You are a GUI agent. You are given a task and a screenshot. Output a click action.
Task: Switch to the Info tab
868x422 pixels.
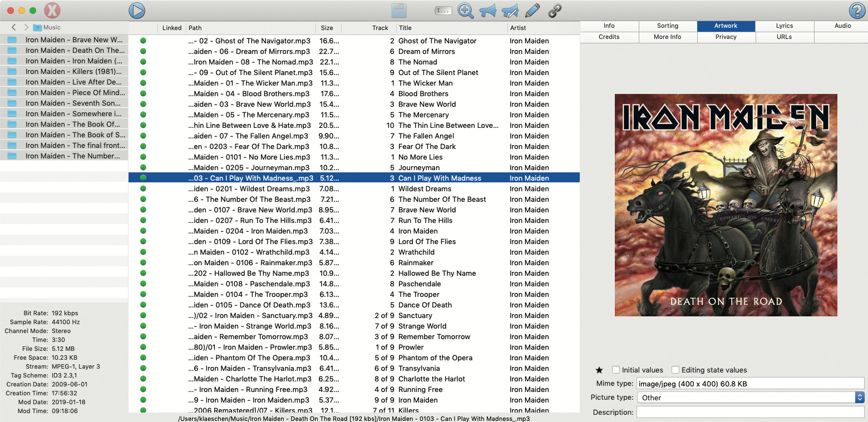pos(609,26)
